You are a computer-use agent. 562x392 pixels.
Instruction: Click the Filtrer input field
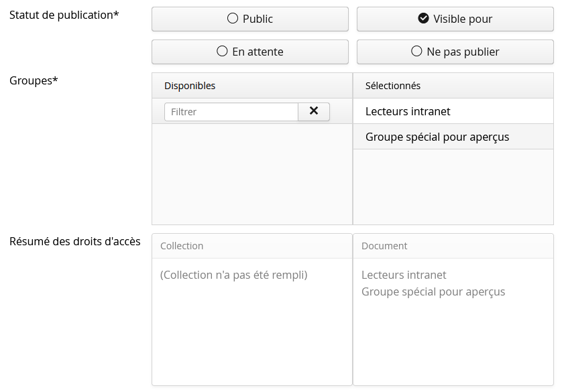[x=231, y=112]
